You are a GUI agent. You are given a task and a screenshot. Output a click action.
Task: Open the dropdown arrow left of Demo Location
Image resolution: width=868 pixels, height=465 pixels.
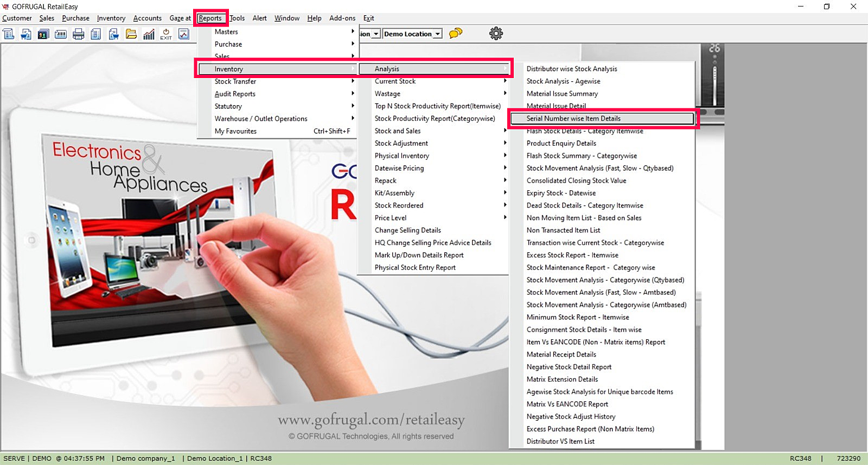375,34
